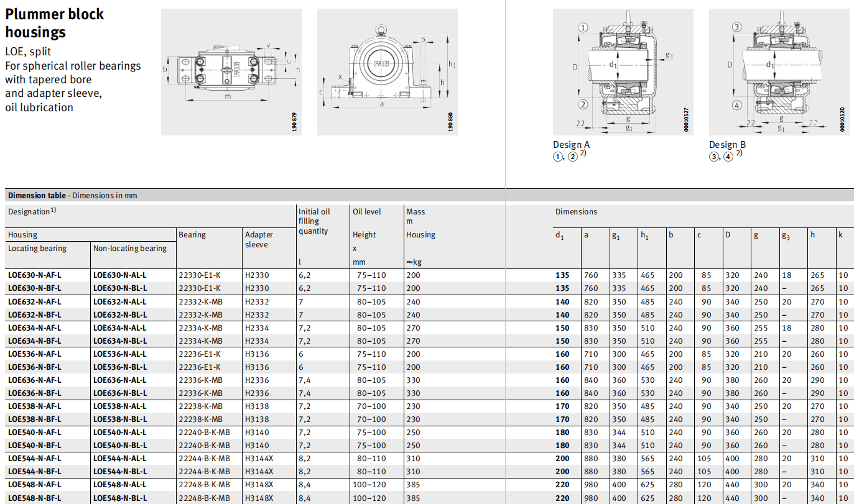The width and height of the screenshot is (854, 504).
Task: Click the FAG logo on the front-view drawing
Action: click(379, 65)
